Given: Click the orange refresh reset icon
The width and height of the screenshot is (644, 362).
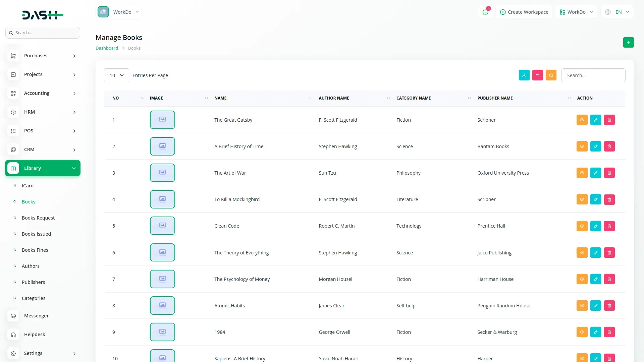Looking at the screenshot, I should (x=551, y=75).
